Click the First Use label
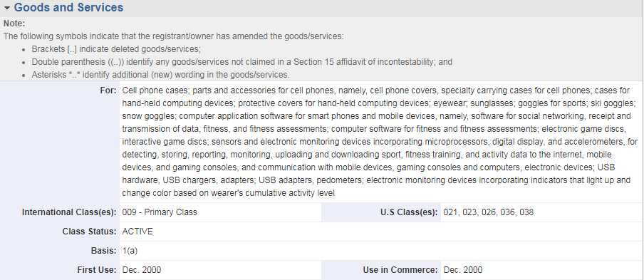This screenshot has height=280, width=644. [x=97, y=270]
